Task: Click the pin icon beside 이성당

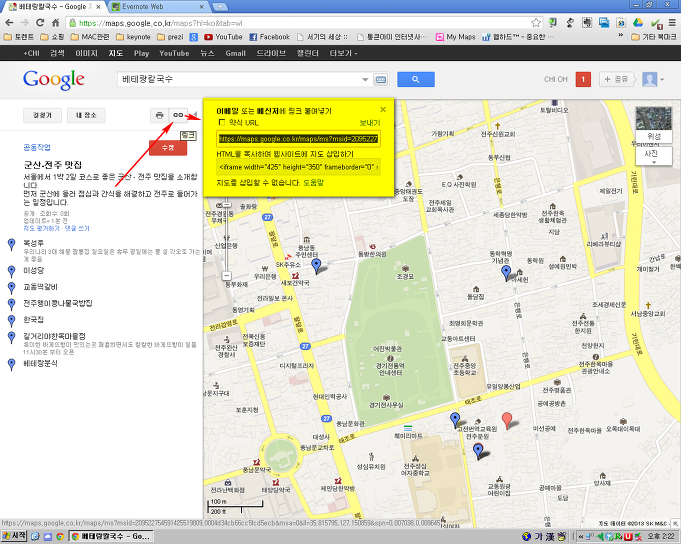Action: pyautogui.click(x=12, y=271)
